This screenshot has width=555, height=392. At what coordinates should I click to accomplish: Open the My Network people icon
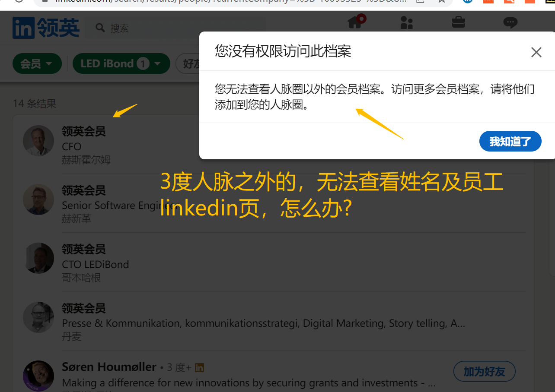coord(407,22)
